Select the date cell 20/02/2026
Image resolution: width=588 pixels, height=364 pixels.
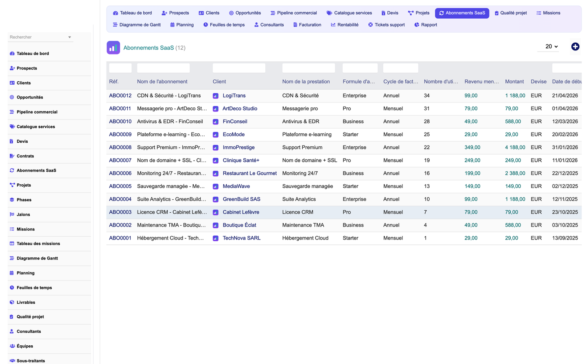point(565,135)
